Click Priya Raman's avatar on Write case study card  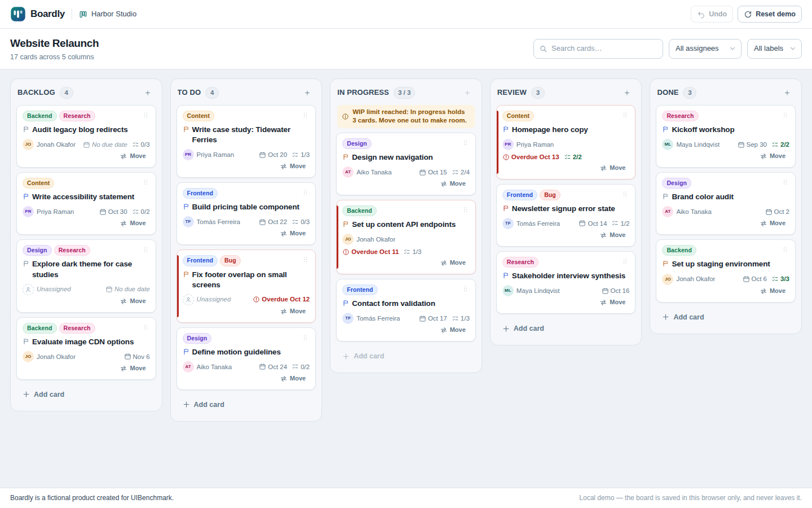(188, 155)
